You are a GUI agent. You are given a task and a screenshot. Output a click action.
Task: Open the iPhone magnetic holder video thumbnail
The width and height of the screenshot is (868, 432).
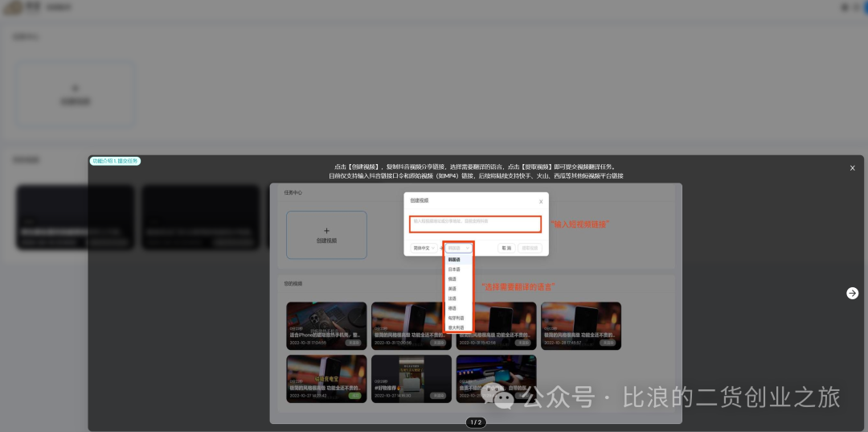click(x=326, y=325)
